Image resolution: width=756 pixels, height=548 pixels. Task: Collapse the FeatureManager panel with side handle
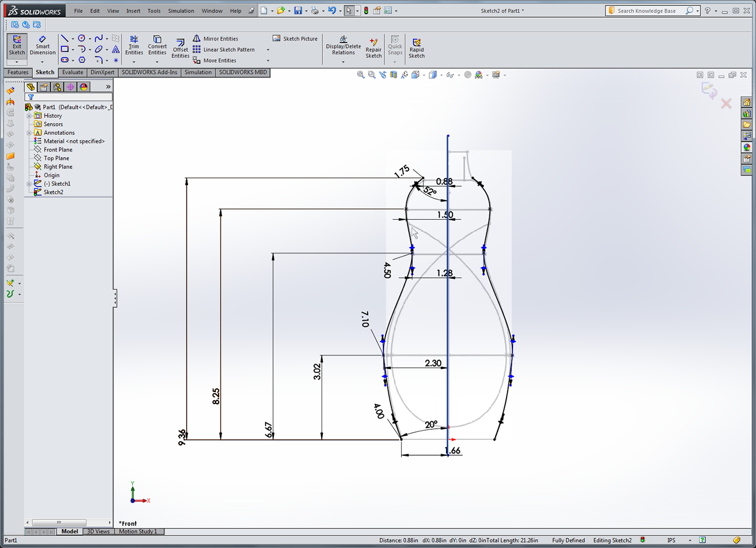tap(115, 298)
